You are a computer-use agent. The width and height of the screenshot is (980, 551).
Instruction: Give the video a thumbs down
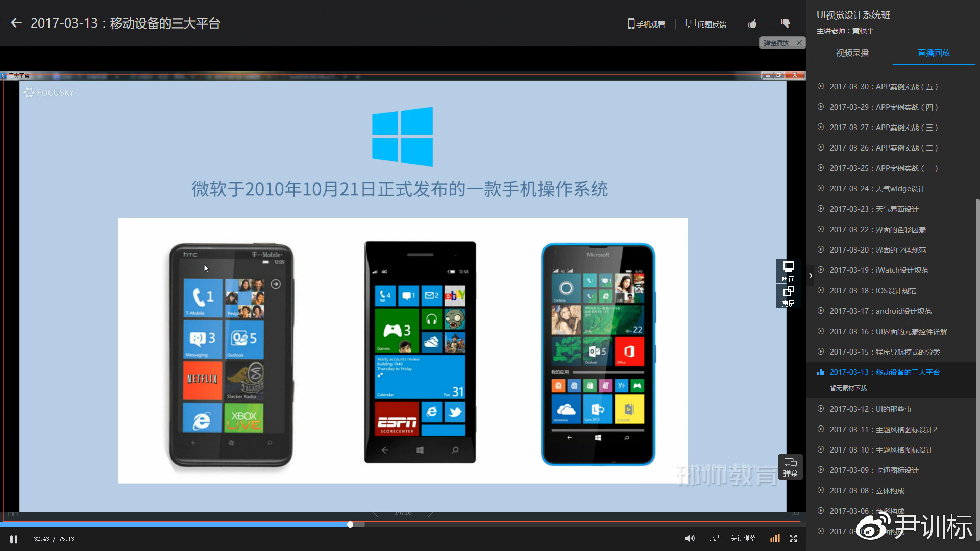click(x=786, y=23)
